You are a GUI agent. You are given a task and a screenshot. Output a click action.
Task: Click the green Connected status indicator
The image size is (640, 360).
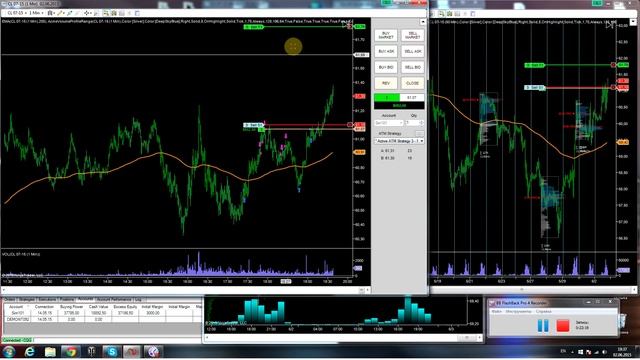[x=17, y=340]
